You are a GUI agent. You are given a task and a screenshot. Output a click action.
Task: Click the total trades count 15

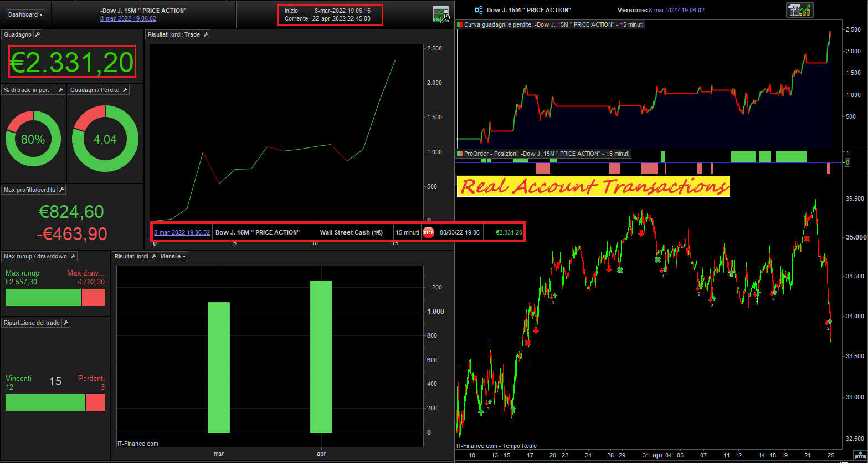pyautogui.click(x=55, y=381)
